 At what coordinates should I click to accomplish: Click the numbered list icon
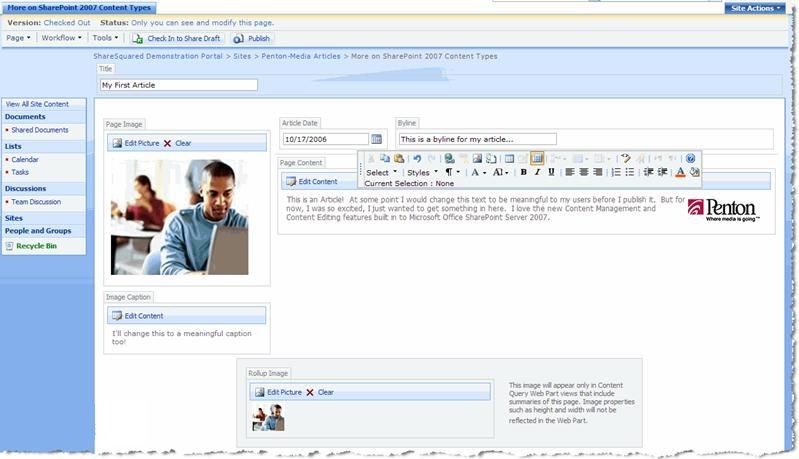point(616,172)
